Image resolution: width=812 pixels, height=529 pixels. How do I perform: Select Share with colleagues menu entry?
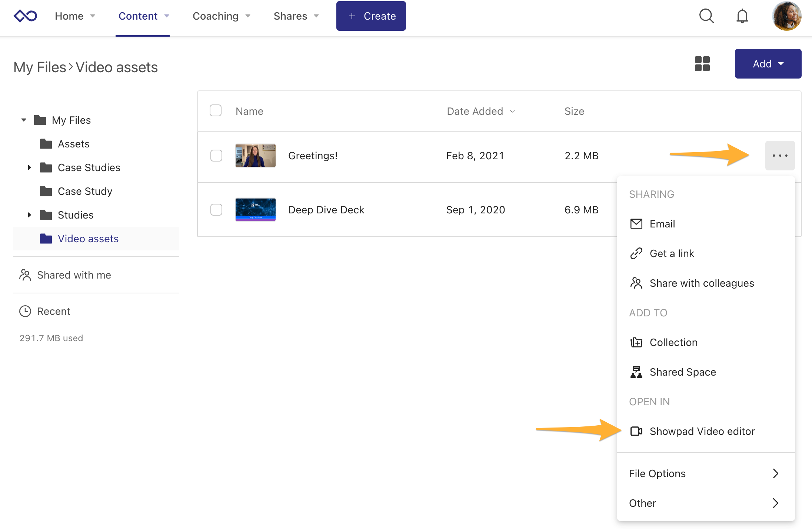point(701,283)
